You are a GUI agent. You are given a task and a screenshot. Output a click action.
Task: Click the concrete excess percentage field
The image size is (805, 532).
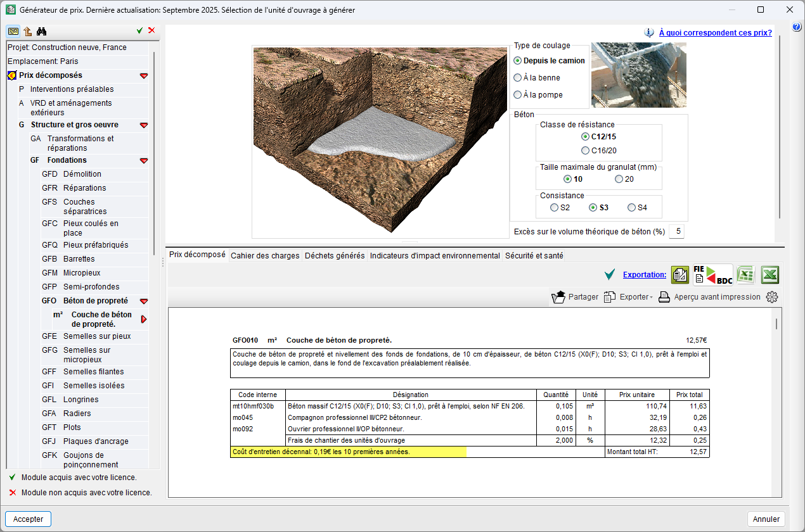point(677,232)
